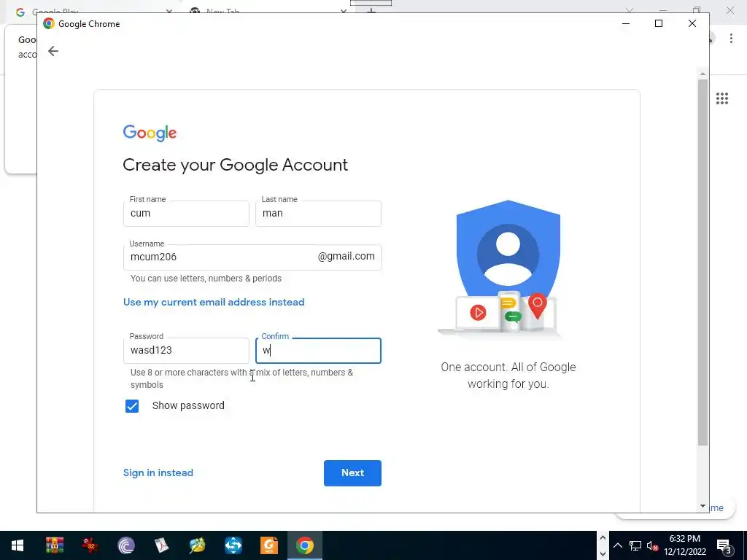Click the Sign in instead link

click(x=158, y=472)
